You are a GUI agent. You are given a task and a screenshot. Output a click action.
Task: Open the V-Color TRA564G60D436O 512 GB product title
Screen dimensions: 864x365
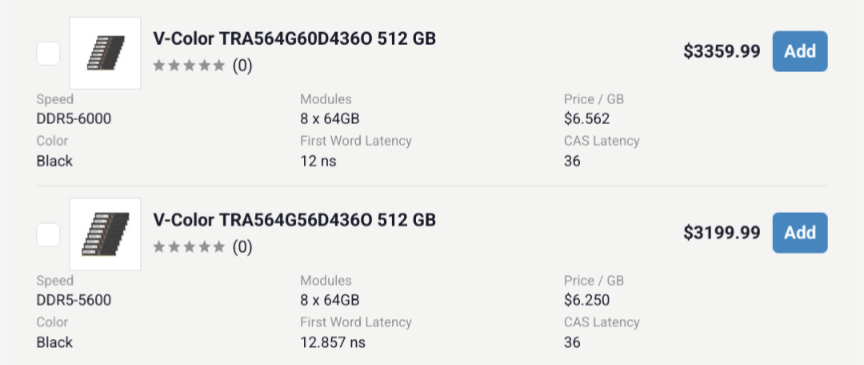coord(294,39)
